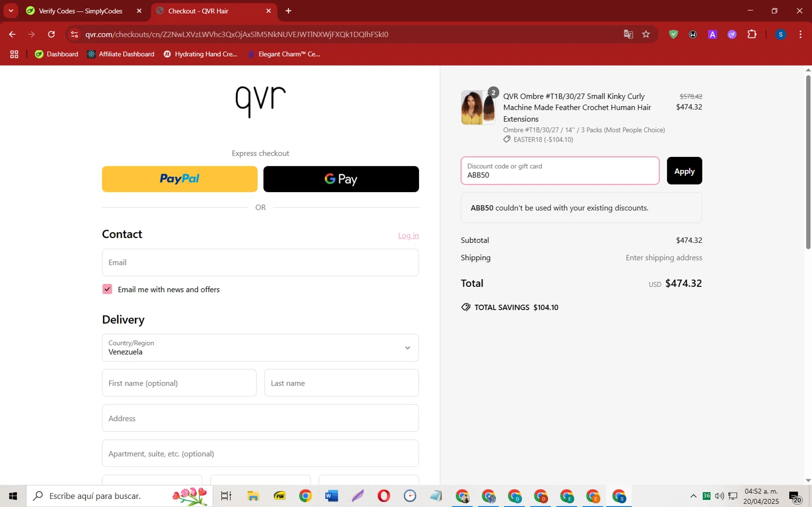Focus the Last name field
The image size is (812, 507).
[342, 383]
